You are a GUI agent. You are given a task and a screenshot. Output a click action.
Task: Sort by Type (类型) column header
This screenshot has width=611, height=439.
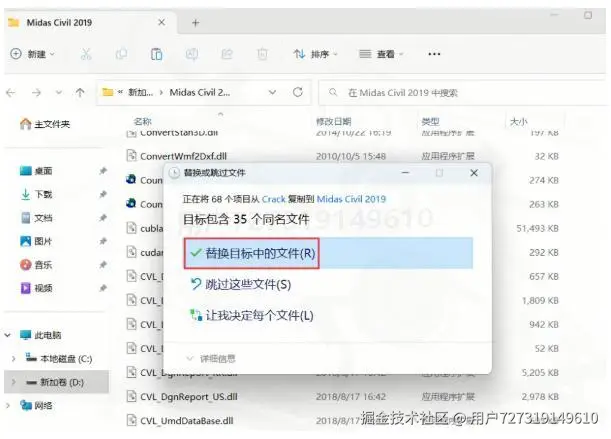pyautogui.click(x=430, y=122)
